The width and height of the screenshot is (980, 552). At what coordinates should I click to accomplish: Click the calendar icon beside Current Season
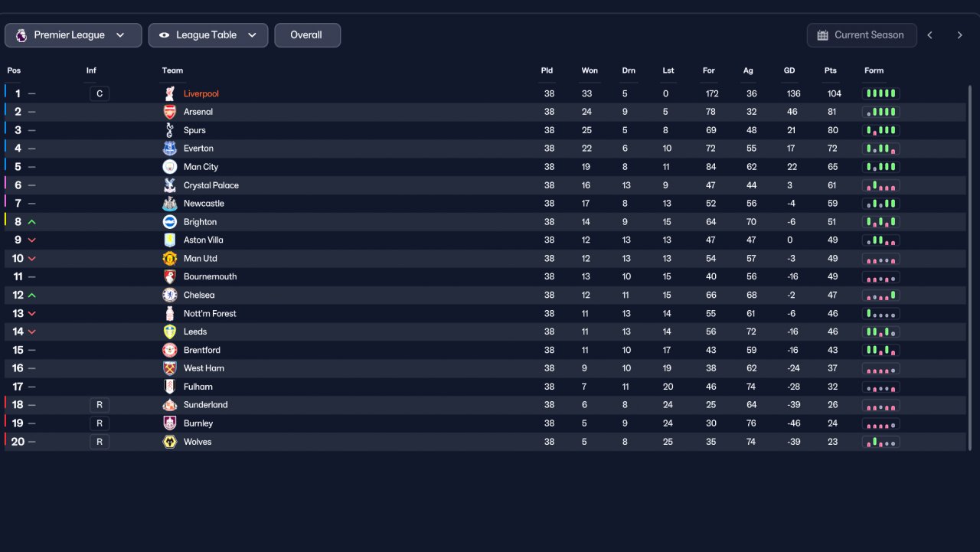[823, 35]
